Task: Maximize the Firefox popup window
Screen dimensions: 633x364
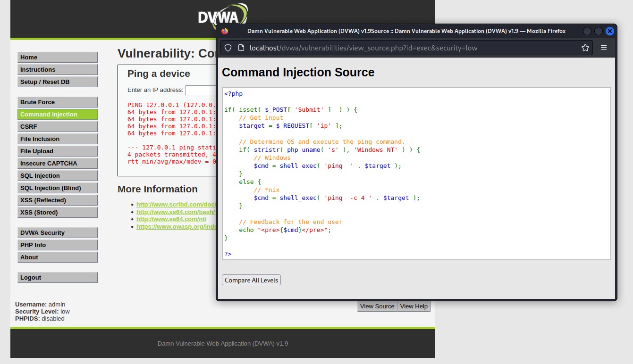Action: tap(599, 31)
